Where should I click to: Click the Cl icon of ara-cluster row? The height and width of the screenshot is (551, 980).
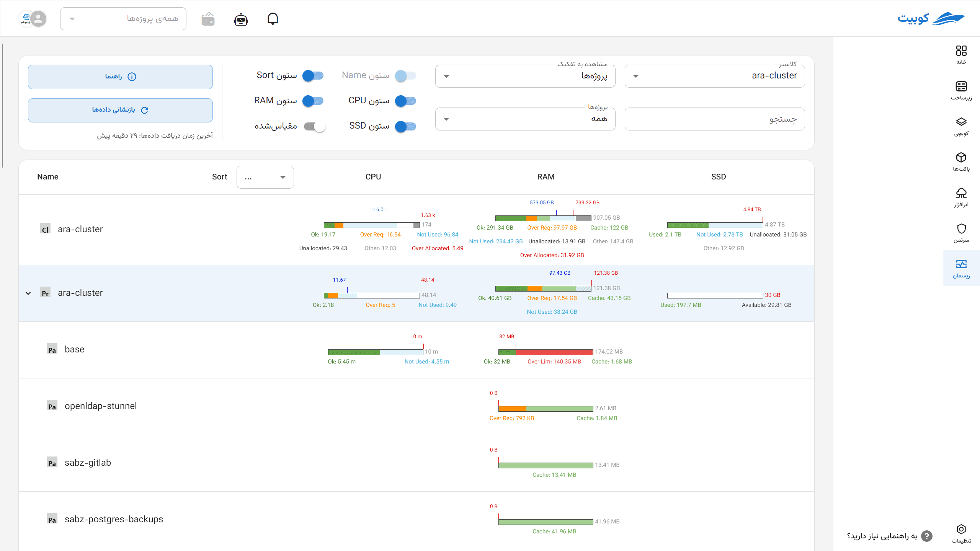(x=45, y=229)
